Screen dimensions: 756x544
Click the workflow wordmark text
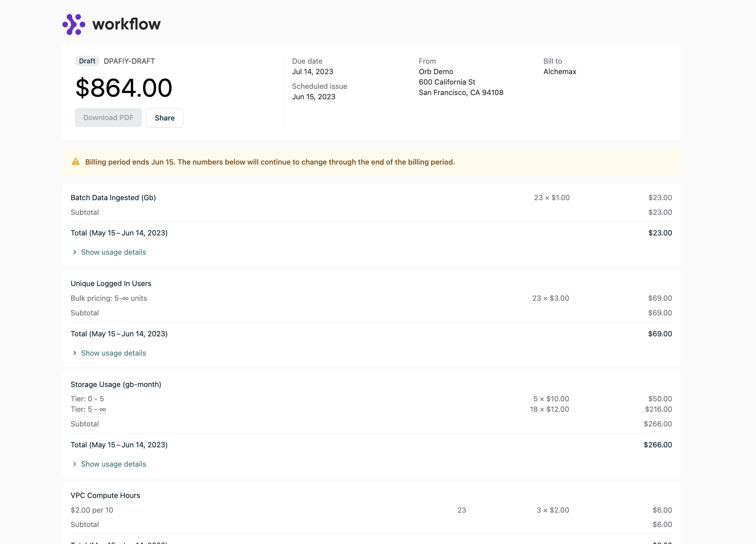pyautogui.click(x=127, y=24)
